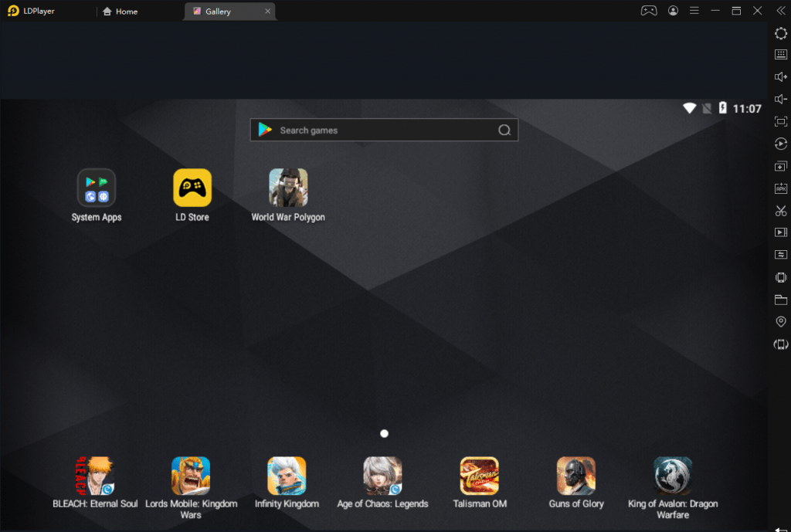
Task: Click the sidebar icon below the video recorder
Action: (780, 255)
